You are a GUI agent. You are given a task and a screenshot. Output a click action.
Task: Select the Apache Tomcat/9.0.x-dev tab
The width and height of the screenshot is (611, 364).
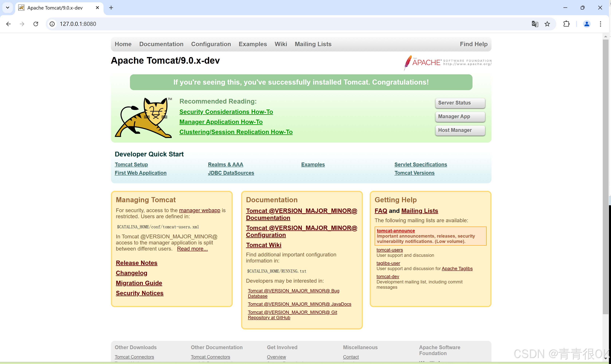[x=54, y=8]
